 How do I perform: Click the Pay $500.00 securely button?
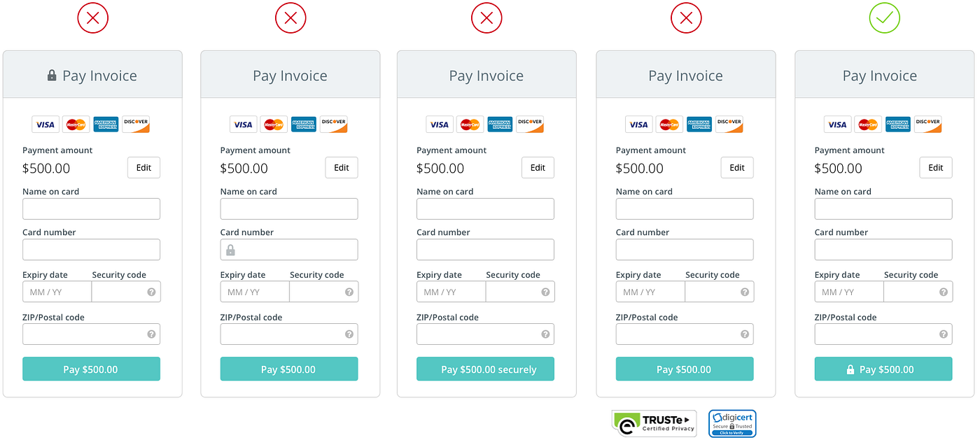(485, 369)
